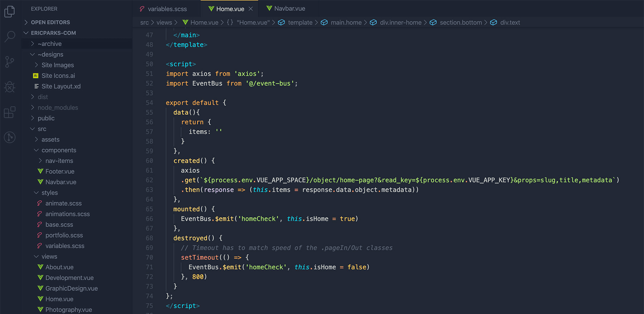
Task: Expand the public folder
Action: [x=33, y=118]
